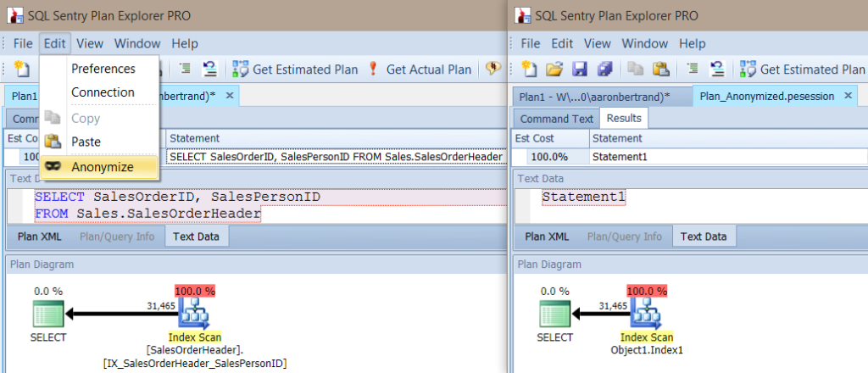
Task: Click Plan/Query Info tab in left window
Action: click(117, 237)
